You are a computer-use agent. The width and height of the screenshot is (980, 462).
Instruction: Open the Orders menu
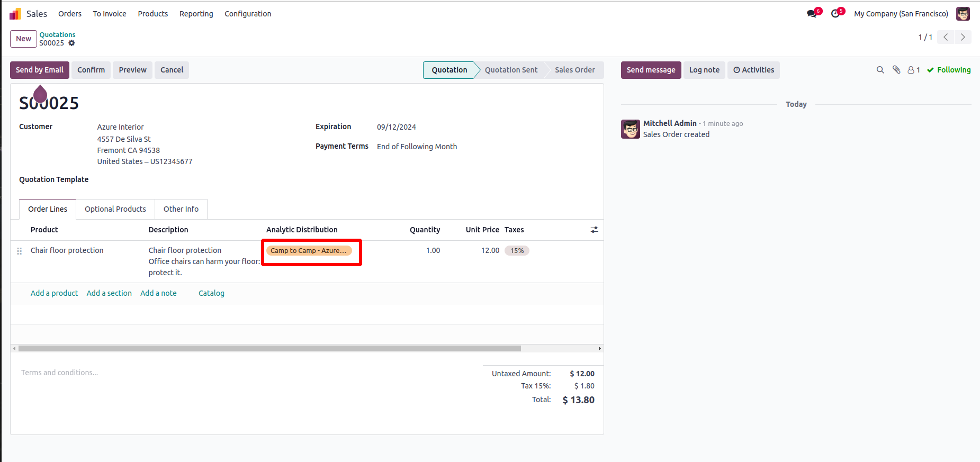coord(70,14)
